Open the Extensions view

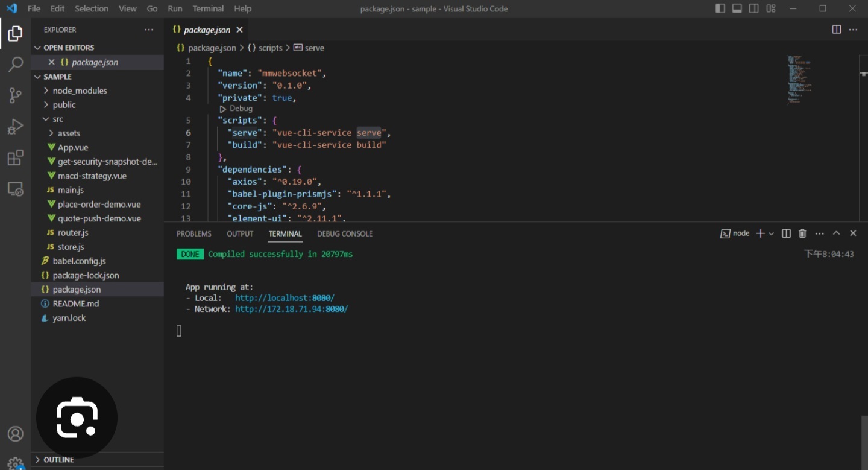point(15,158)
